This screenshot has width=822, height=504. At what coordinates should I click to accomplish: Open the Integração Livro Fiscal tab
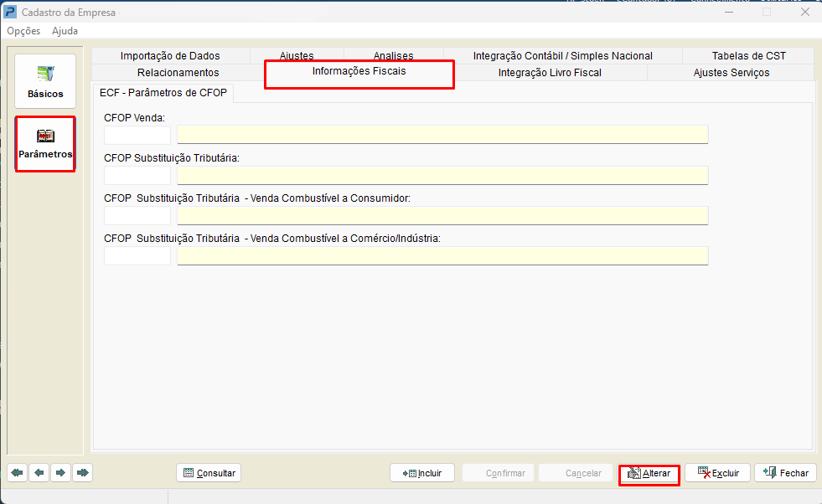click(x=550, y=72)
